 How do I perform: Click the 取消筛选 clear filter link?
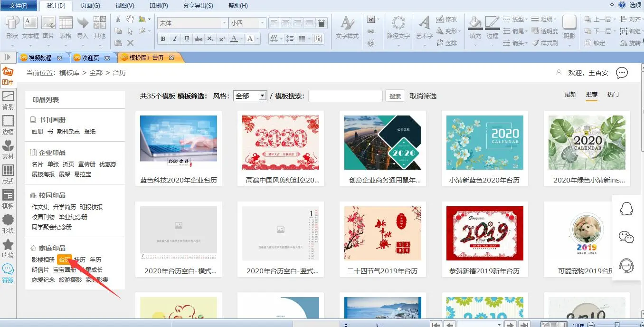[x=423, y=96]
